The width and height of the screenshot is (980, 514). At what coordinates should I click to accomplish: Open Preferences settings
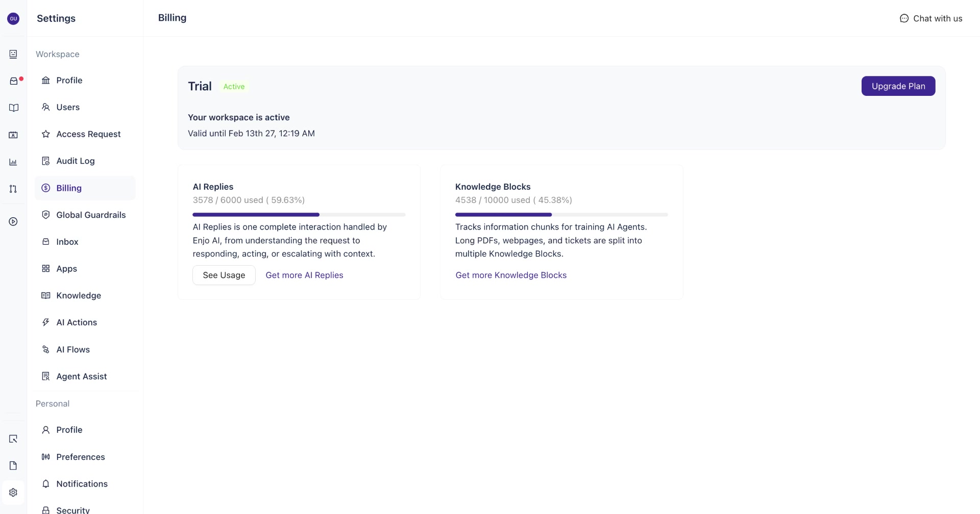[85, 457]
